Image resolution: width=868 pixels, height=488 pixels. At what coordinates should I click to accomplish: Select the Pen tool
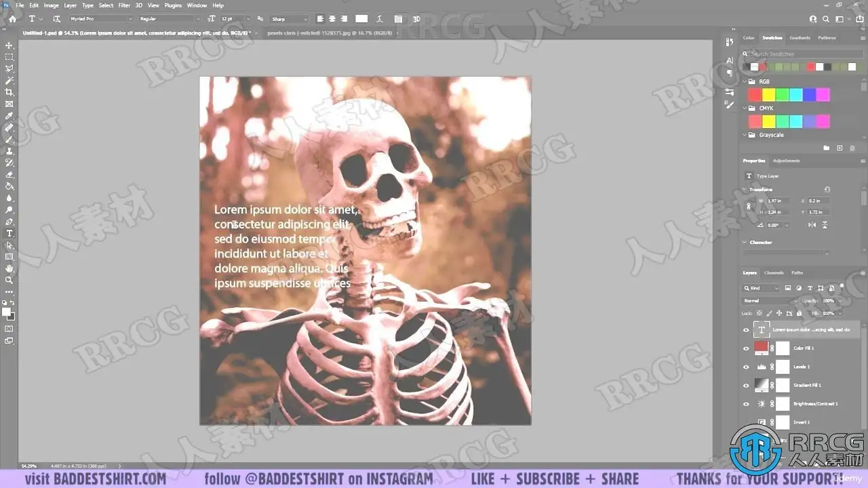click(9, 222)
